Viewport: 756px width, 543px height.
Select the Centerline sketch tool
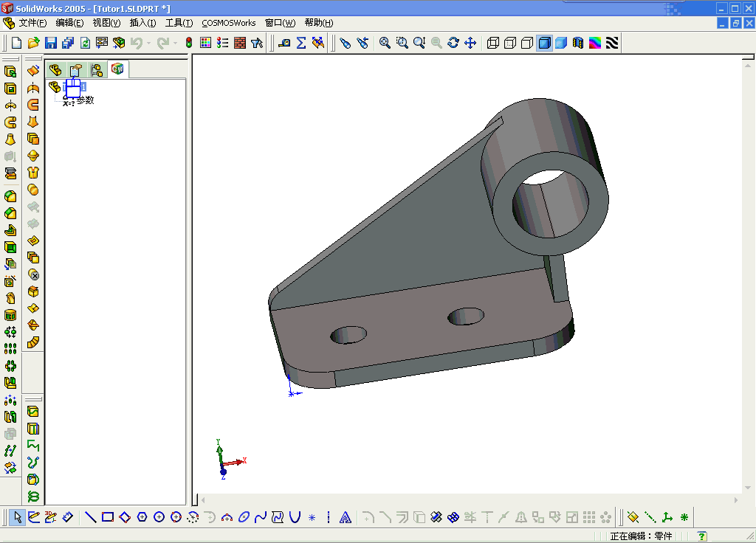329,517
